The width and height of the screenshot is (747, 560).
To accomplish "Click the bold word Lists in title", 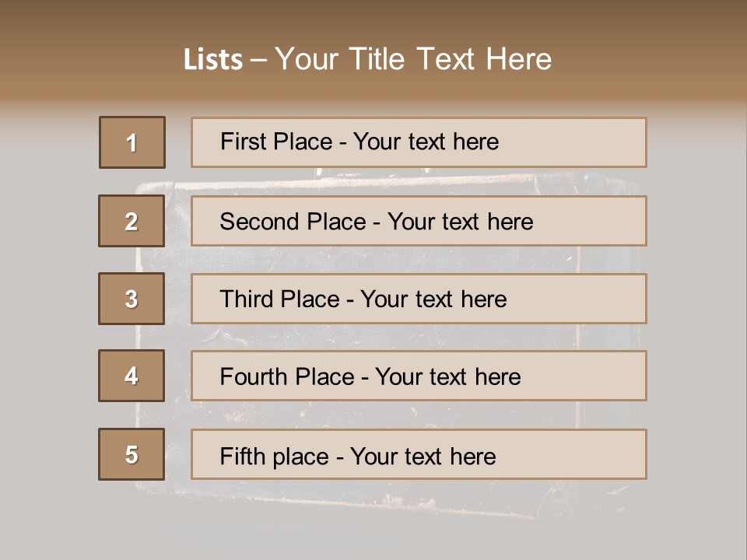I will (213, 59).
